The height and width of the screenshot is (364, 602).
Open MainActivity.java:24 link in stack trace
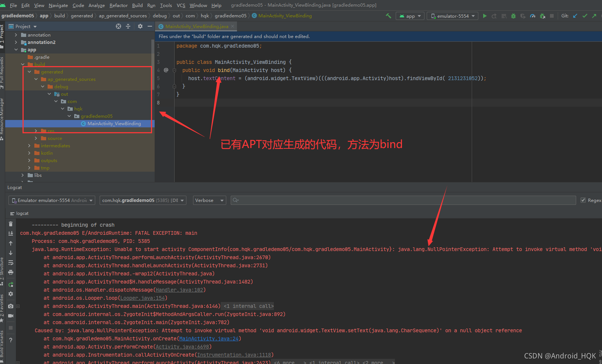(x=209, y=339)
